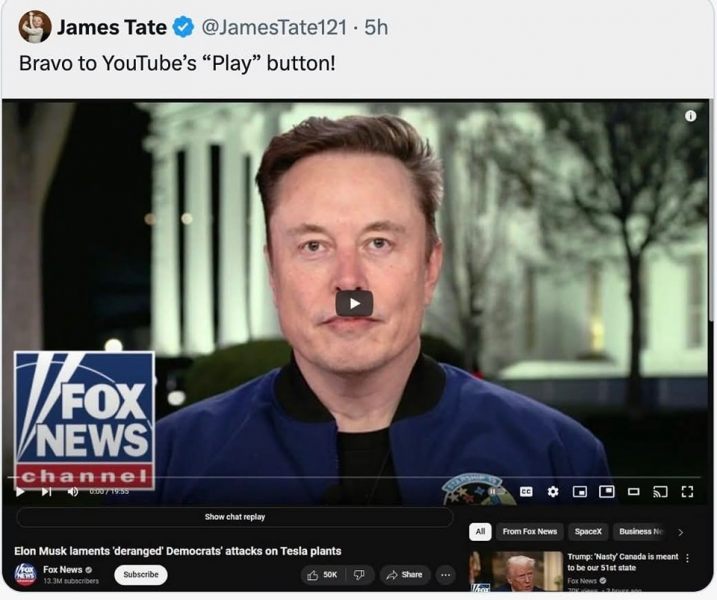Click the Subscribe button

tap(141, 574)
